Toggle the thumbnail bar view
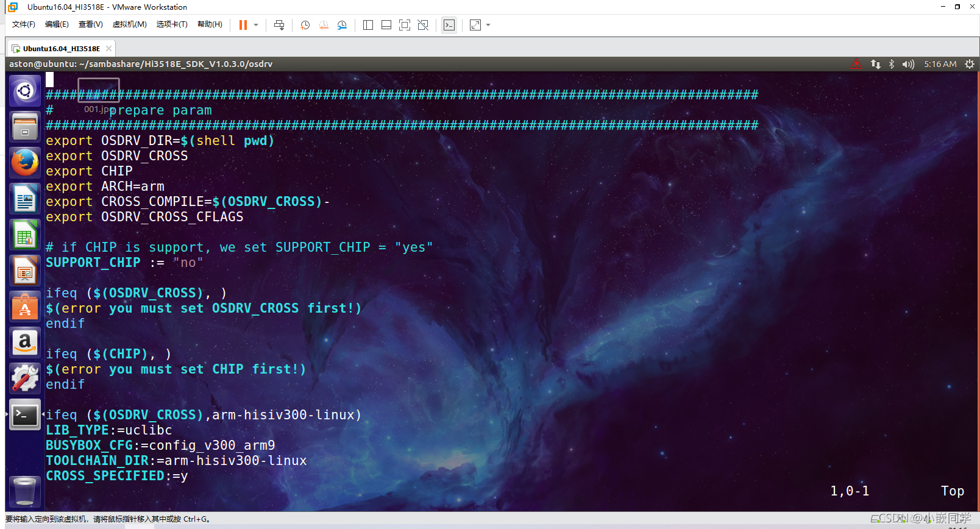The height and width of the screenshot is (529, 980). (x=386, y=25)
